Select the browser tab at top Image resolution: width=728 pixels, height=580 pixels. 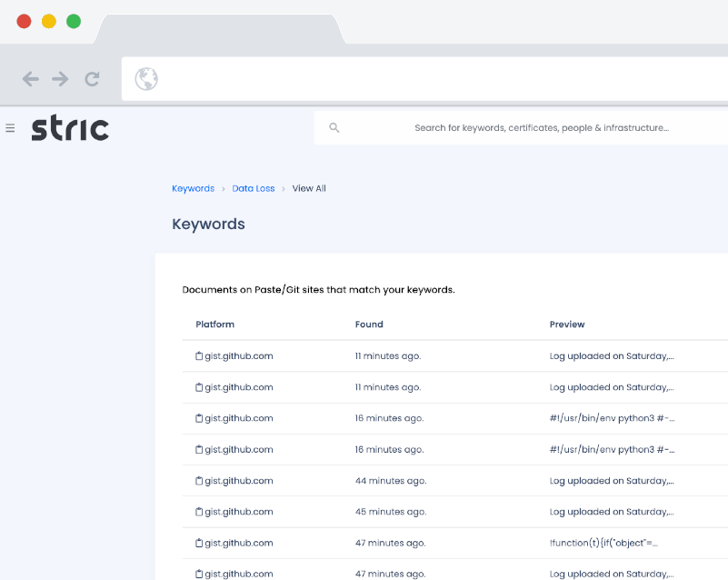click(218, 29)
